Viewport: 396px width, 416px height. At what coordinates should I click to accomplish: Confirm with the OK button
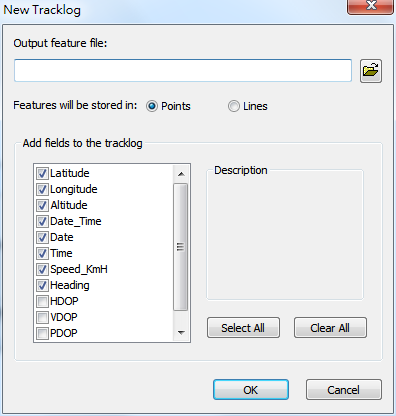pos(251,389)
